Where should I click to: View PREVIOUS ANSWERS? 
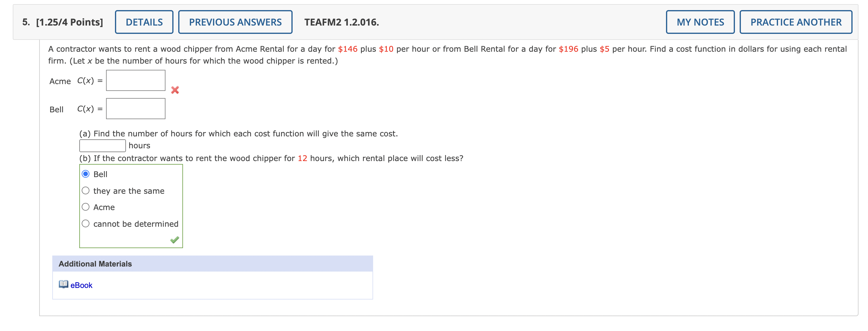pos(235,22)
